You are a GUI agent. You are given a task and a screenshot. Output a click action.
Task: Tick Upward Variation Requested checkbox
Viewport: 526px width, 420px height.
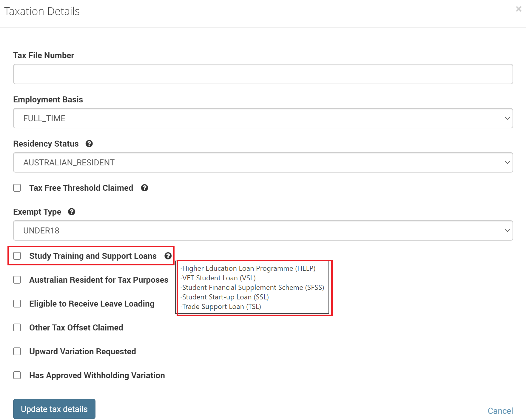(x=17, y=351)
